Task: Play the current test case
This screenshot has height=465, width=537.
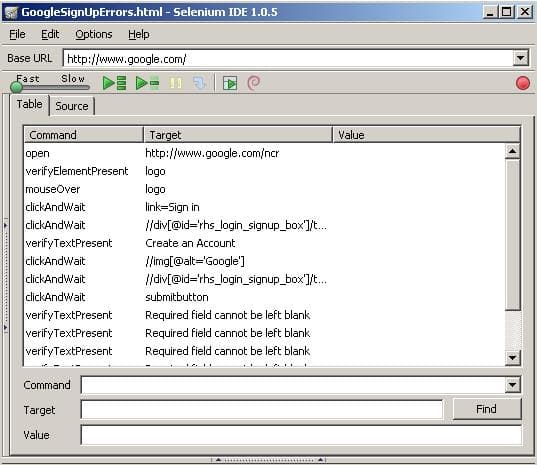Action: point(148,83)
